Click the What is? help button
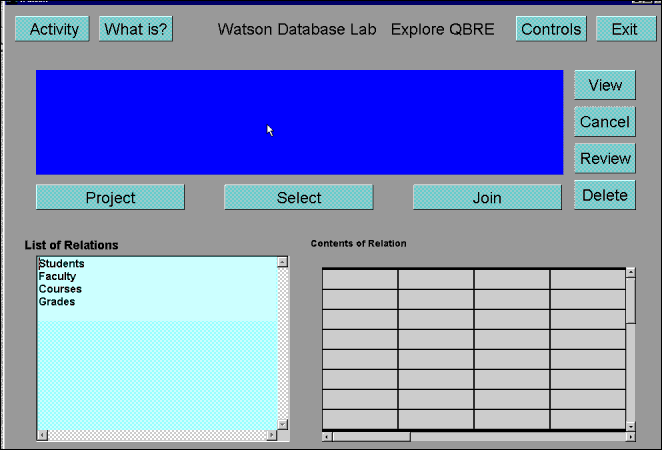This screenshot has width=662, height=450. [136, 29]
